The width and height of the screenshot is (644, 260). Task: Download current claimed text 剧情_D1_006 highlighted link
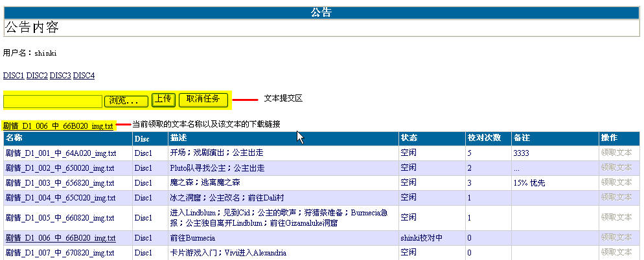[x=58, y=125]
